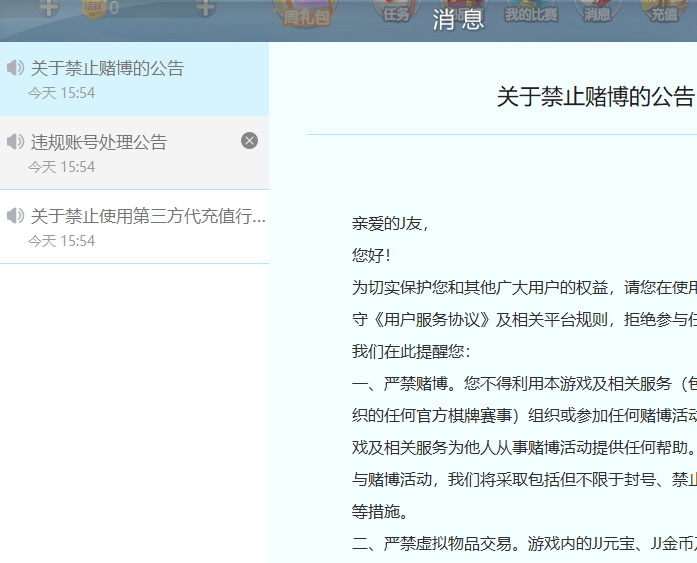Open the 充值 recharge icon

pos(664,10)
